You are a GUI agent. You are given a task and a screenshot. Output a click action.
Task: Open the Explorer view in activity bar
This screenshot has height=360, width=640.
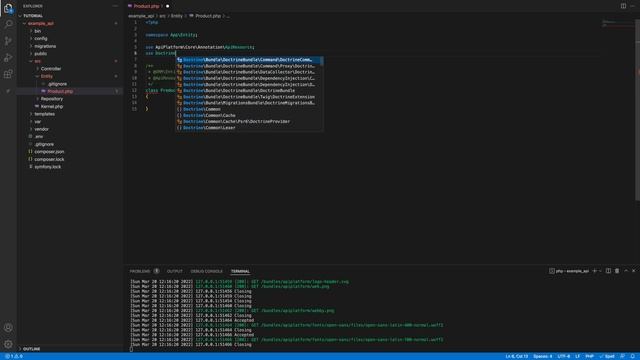tap(8, 8)
